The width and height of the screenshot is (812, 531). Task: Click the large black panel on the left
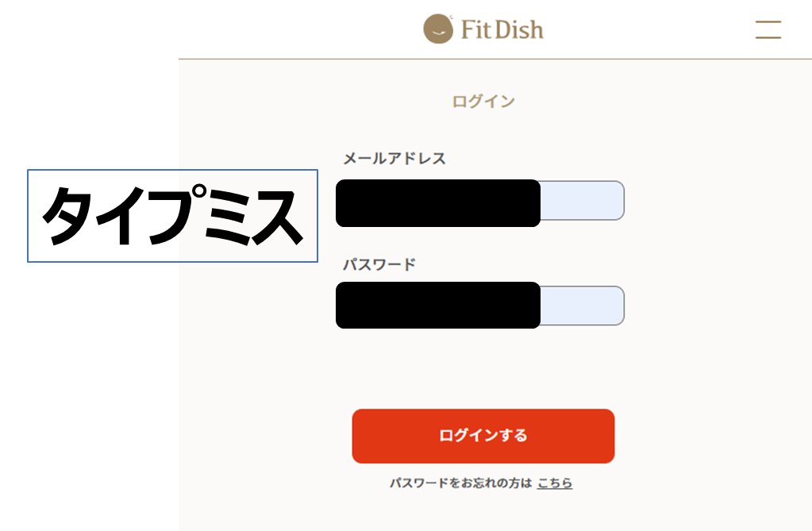[x=87, y=397]
